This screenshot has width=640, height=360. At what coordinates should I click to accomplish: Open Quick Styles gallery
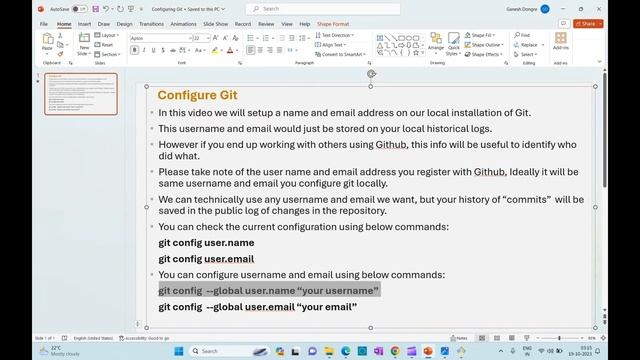(453, 44)
